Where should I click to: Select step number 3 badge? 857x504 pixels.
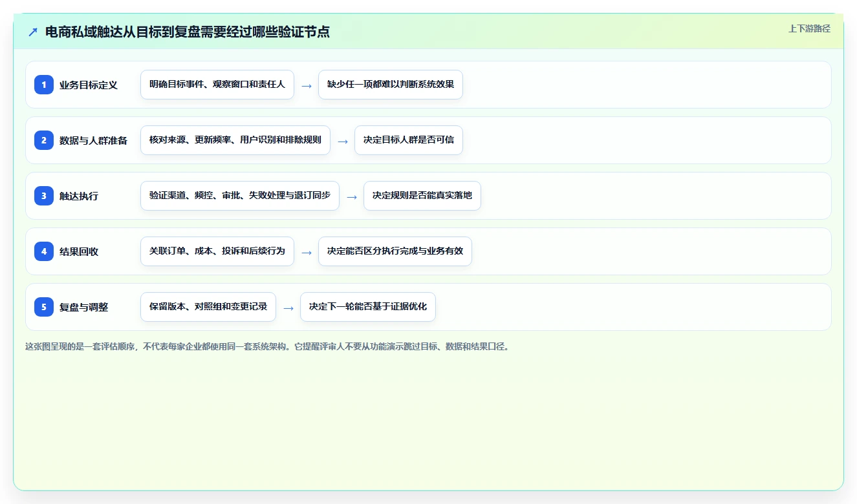[44, 196]
